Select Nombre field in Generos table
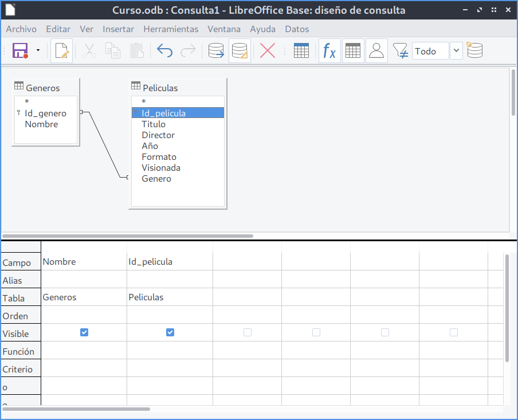 coord(46,124)
